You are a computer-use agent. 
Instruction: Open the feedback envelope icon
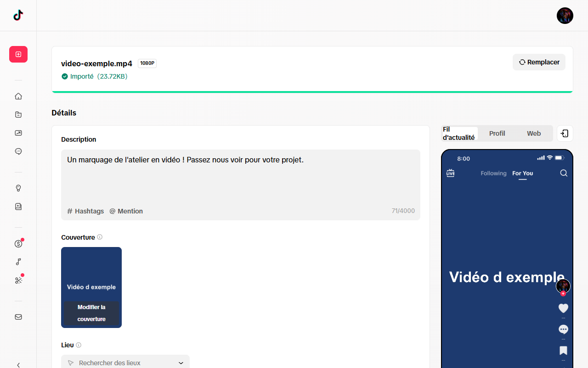click(18, 317)
